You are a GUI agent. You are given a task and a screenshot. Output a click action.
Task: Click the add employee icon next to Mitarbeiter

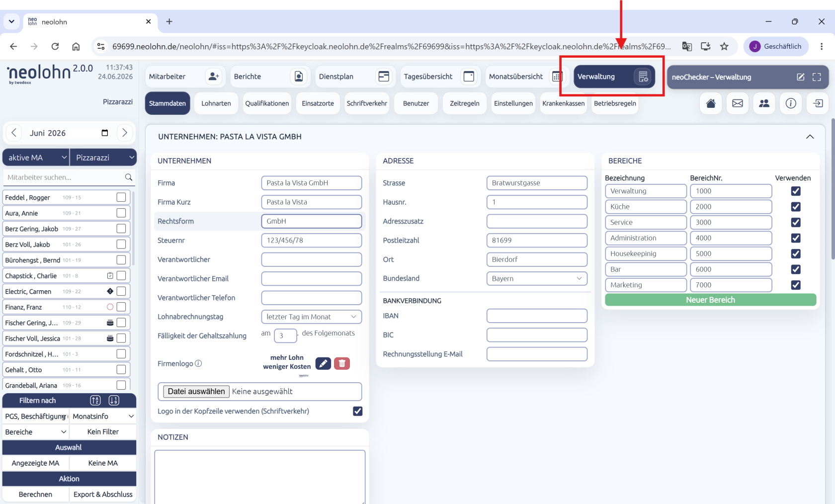click(214, 77)
